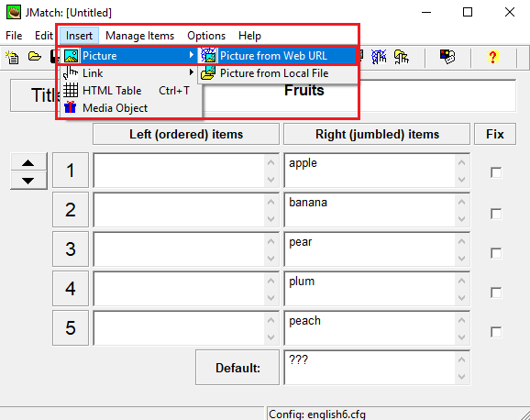Open the Options menu
Viewport: 530px width, 420px height.
(x=206, y=36)
